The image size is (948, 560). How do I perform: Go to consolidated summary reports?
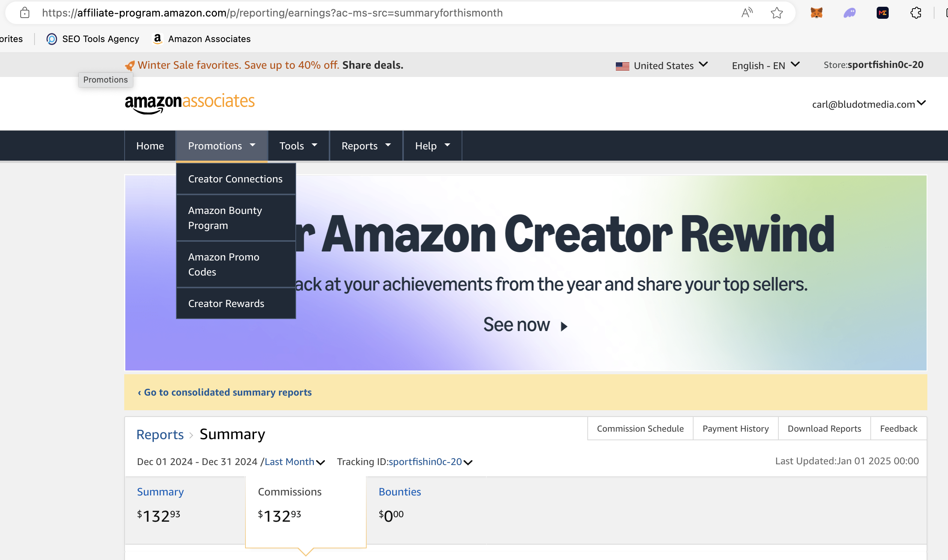point(224,392)
